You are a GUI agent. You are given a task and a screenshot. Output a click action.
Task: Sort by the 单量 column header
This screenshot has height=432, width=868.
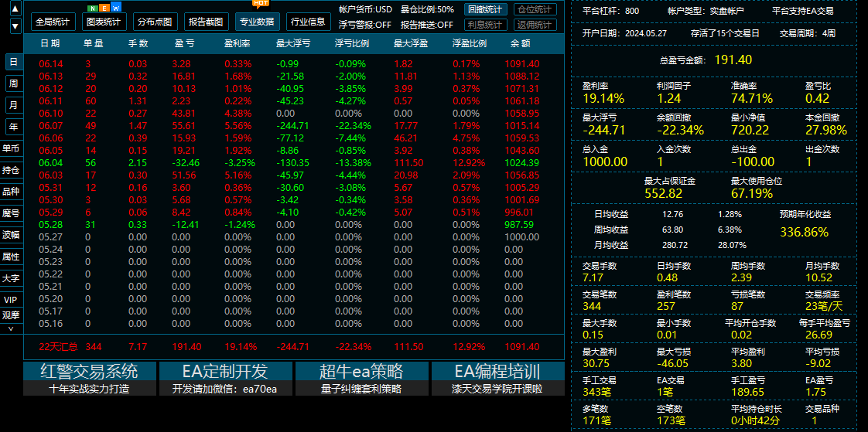[x=93, y=44]
